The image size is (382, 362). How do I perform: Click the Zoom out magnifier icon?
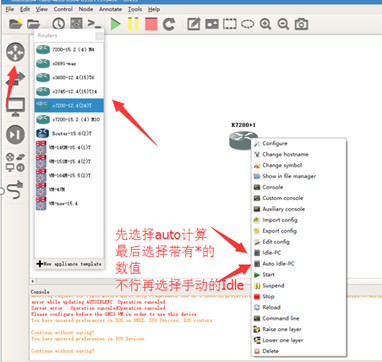(x=283, y=24)
